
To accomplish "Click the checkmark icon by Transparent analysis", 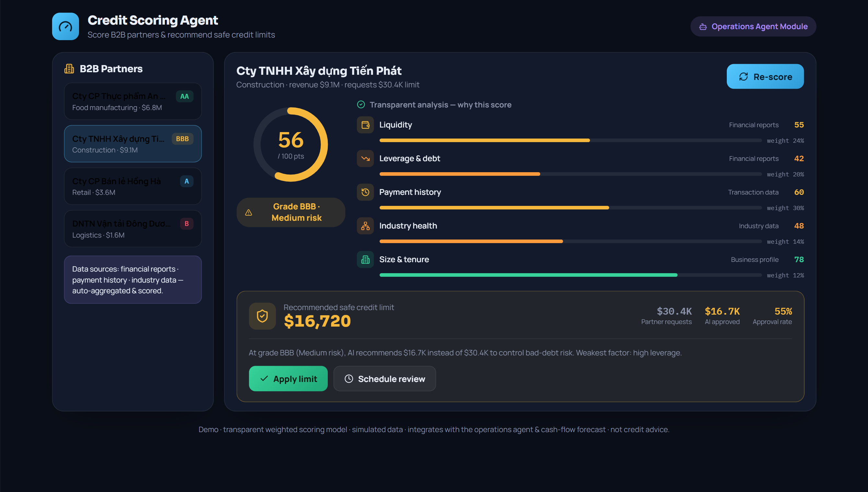I will point(361,105).
